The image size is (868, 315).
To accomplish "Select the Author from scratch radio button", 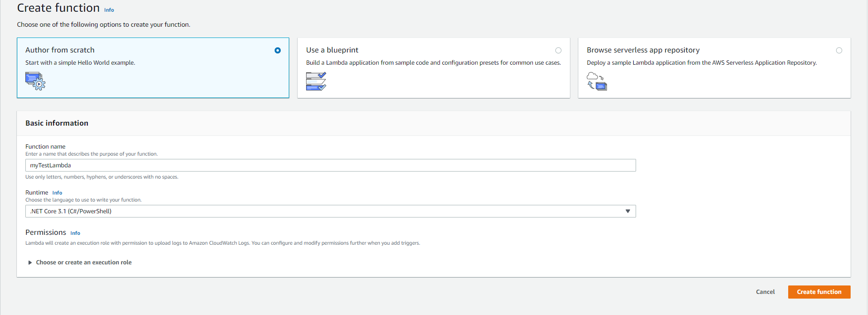I will tap(277, 50).
